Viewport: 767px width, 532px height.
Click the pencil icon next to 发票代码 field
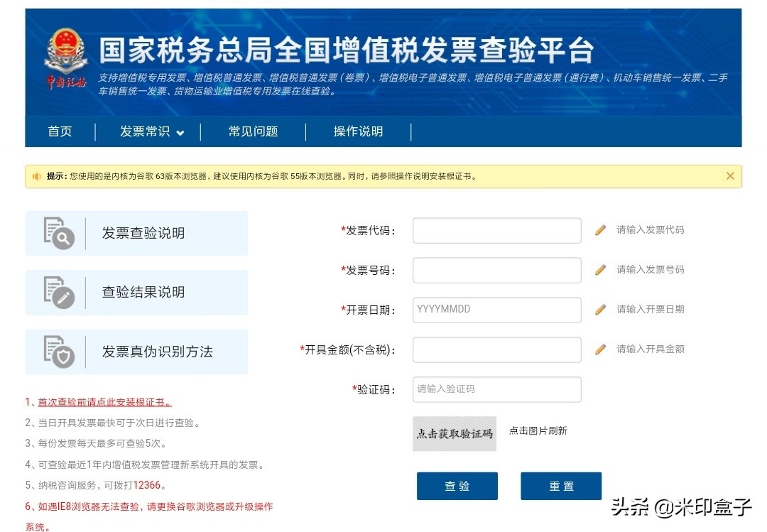click(x=600, y=229)
